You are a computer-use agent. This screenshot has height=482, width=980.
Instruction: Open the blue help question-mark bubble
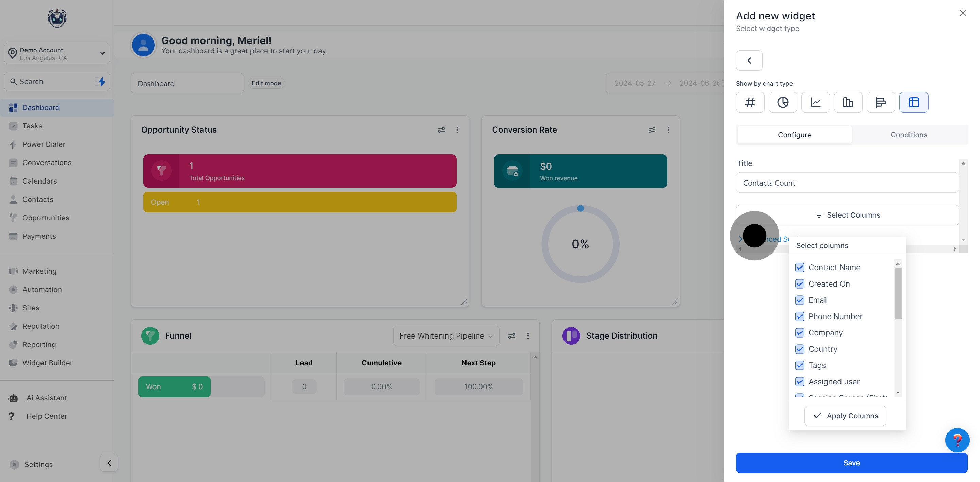pyautogui.click(x=957, y=440)
